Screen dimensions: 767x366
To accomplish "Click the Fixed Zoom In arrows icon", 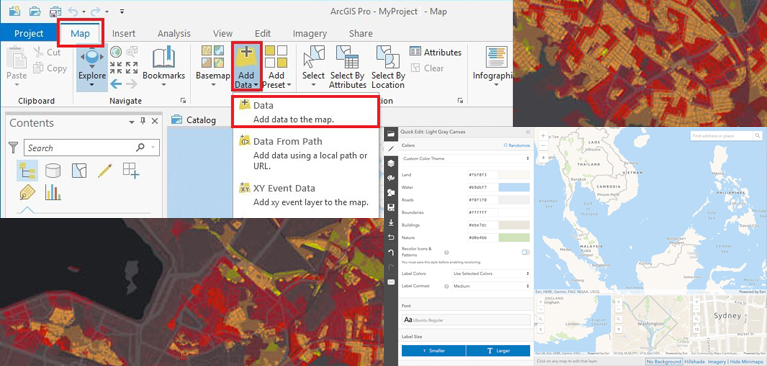I will pos(116,68).
